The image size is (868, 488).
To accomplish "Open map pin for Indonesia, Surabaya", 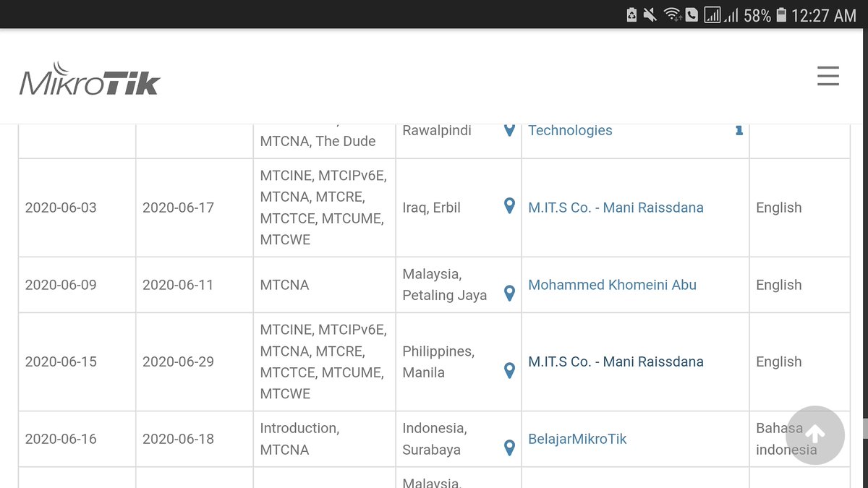I will click(x=509, y=448).
